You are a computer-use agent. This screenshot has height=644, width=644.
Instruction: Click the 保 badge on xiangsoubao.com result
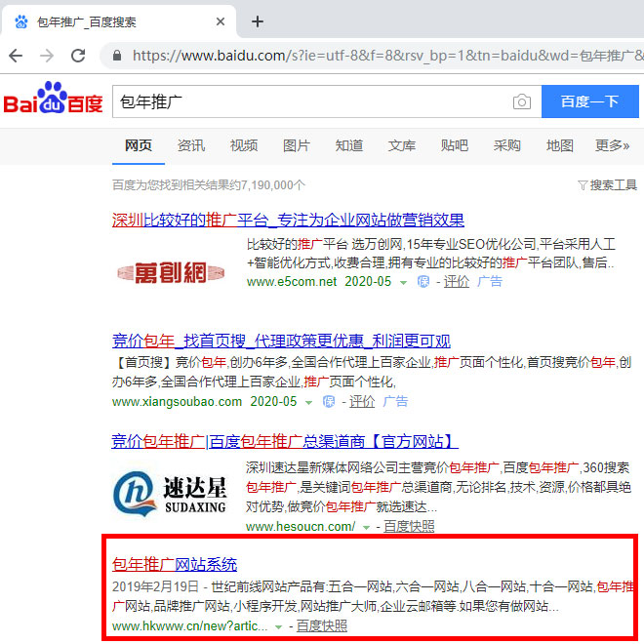(329, 401)
